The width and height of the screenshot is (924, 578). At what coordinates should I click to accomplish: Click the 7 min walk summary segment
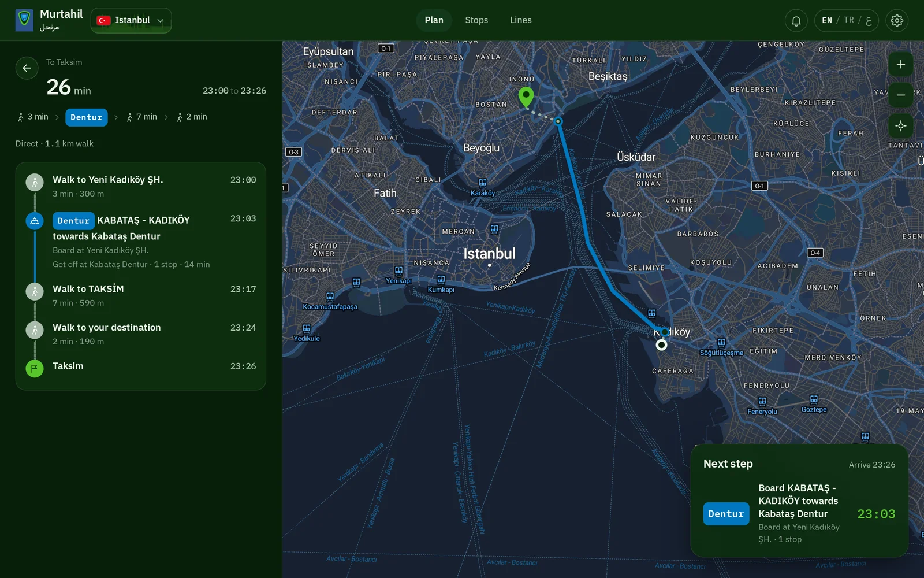(141, 117)
